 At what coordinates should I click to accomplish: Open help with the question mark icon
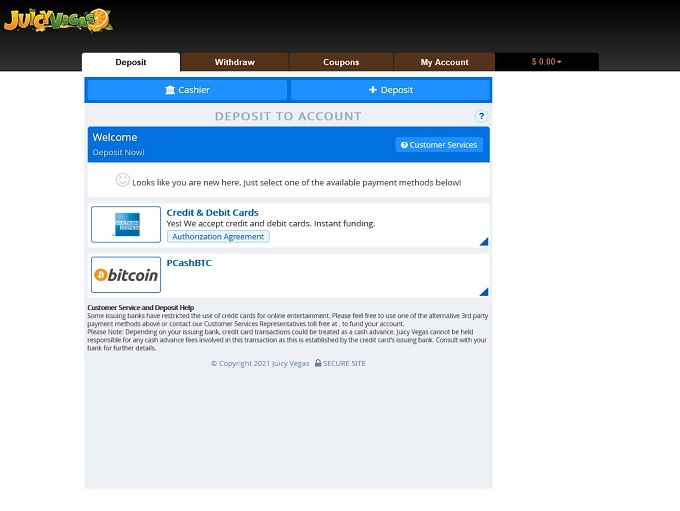coord(481,116)
